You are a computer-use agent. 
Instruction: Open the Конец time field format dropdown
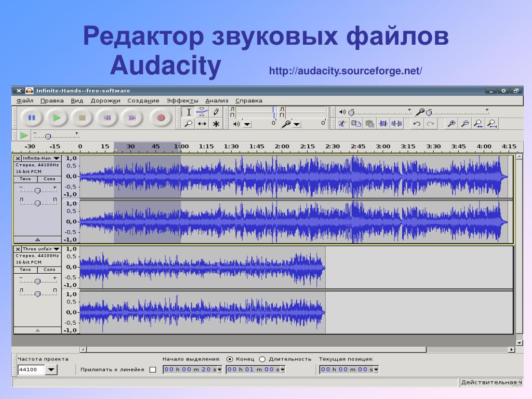tap(283, 369)
